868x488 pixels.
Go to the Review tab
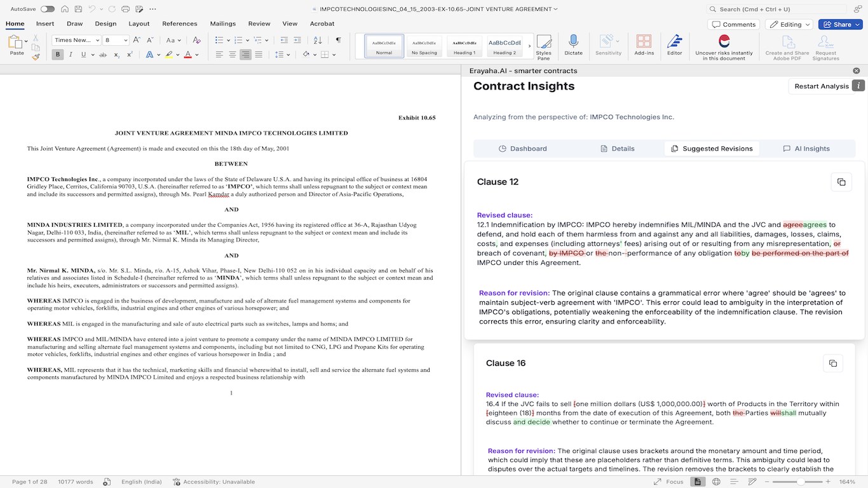[x=259, y=24]
